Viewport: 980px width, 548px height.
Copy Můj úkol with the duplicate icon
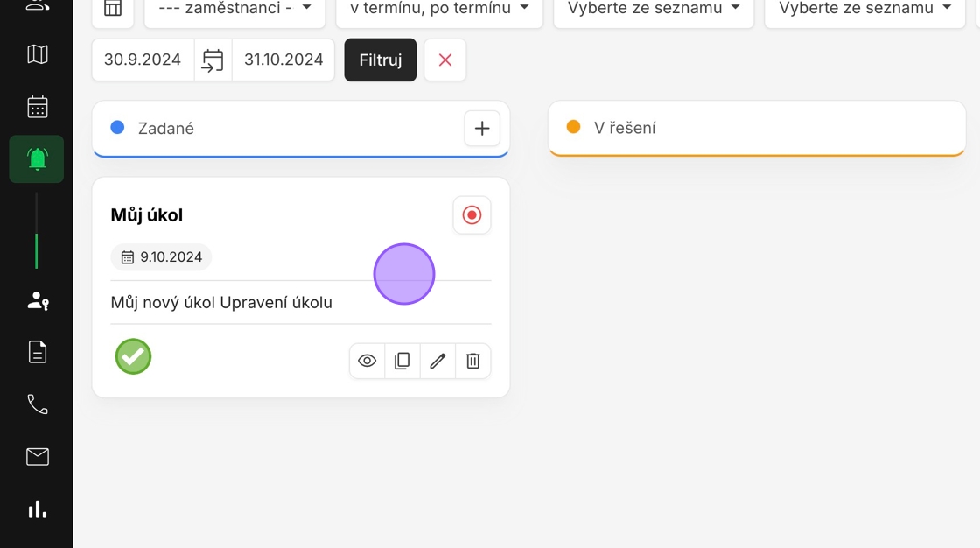[x=402, y=361]
